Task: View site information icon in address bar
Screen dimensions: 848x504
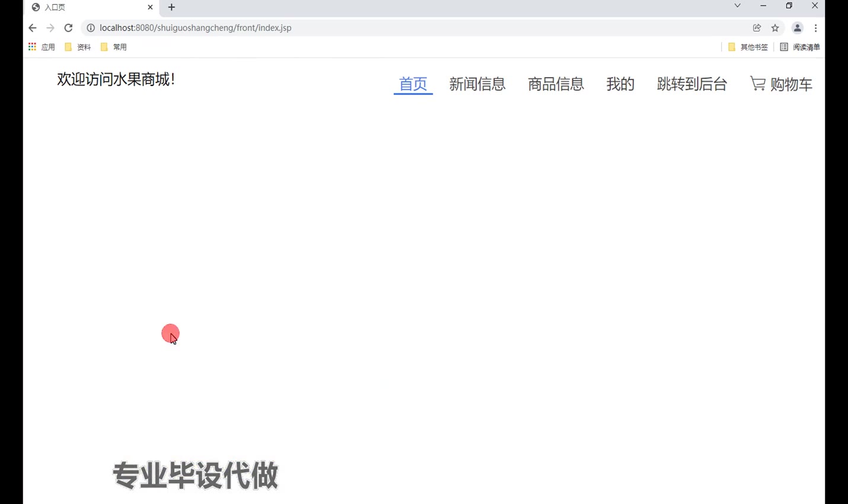Action: 91,28
